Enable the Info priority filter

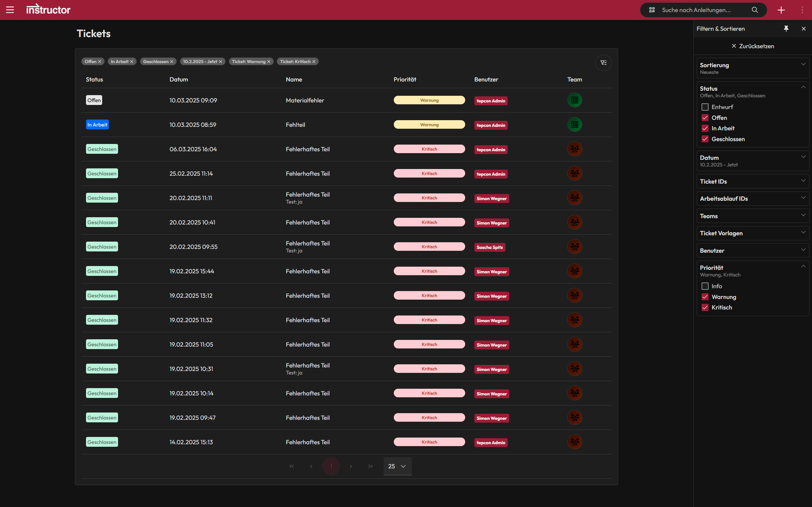(x=705, y=286)
